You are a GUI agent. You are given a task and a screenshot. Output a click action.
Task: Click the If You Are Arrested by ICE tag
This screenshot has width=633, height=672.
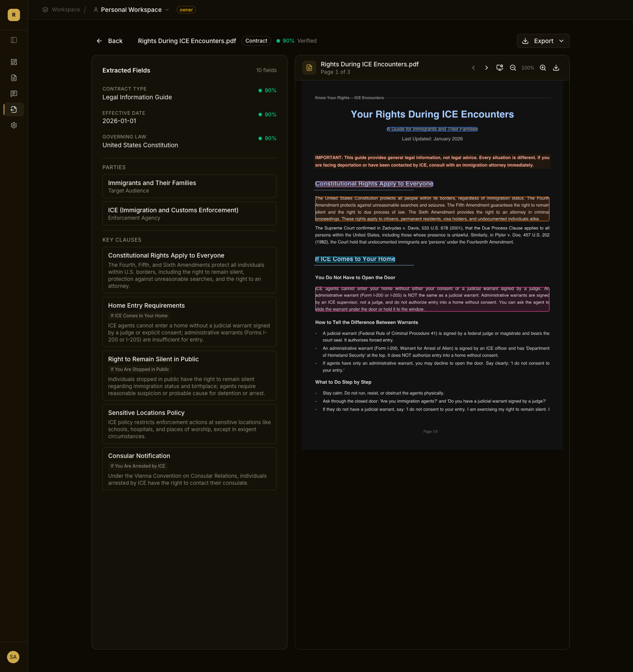138,466
